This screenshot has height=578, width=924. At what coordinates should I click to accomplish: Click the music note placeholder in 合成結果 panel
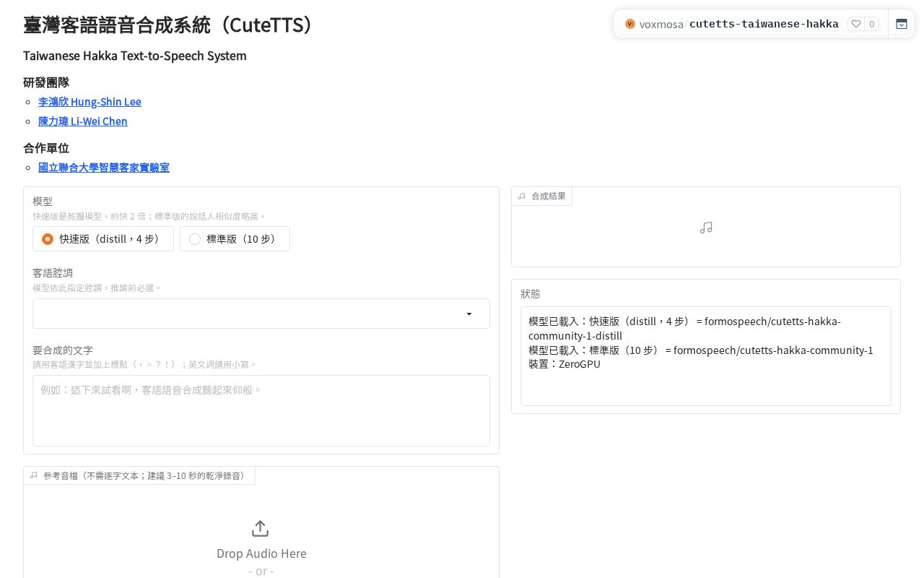(x=706, y=228)
